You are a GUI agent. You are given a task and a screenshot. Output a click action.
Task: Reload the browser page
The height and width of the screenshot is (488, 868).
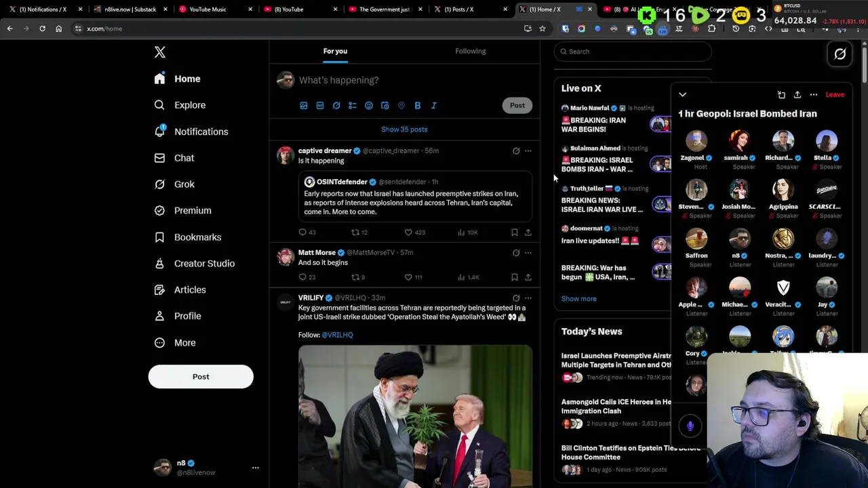click(42, 28)
